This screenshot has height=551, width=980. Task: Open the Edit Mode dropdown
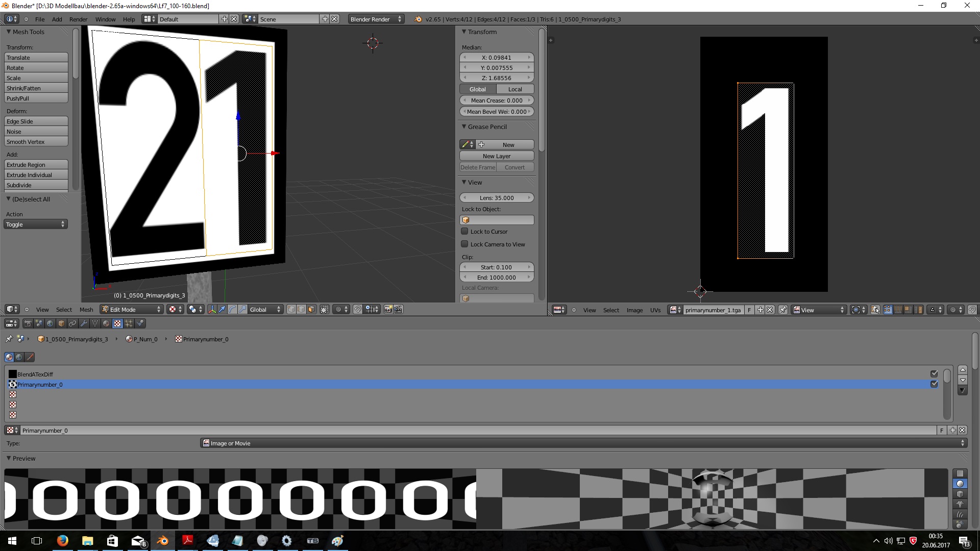(x=132, y=310)
